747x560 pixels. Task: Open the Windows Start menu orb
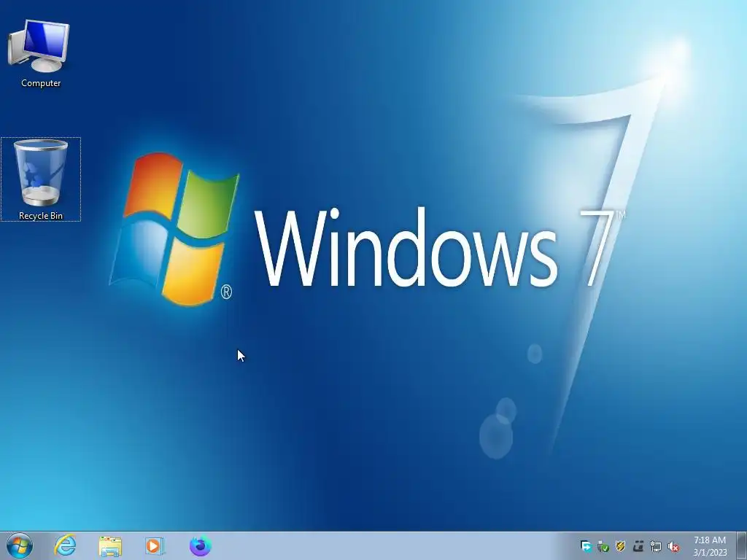coord(20,545)
